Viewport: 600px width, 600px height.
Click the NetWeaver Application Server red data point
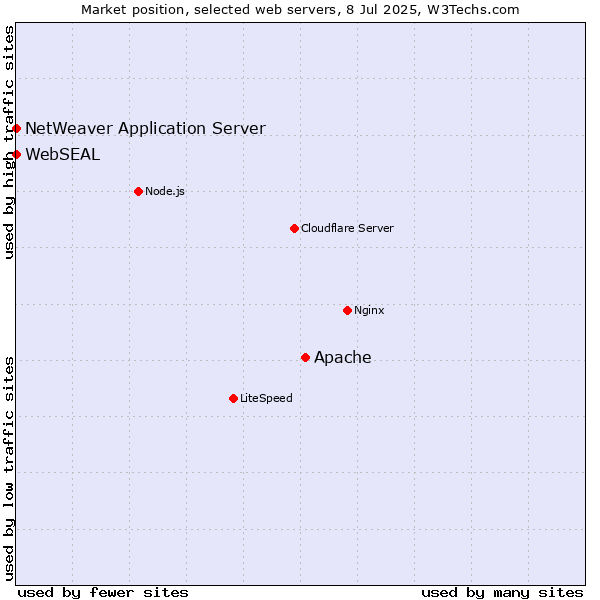[x=16, y=129]
